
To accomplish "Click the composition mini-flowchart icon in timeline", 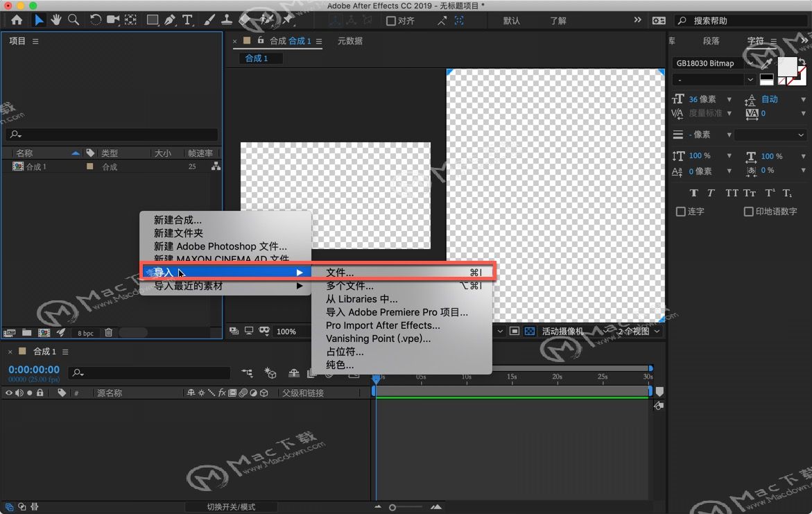I will [247, 373].
